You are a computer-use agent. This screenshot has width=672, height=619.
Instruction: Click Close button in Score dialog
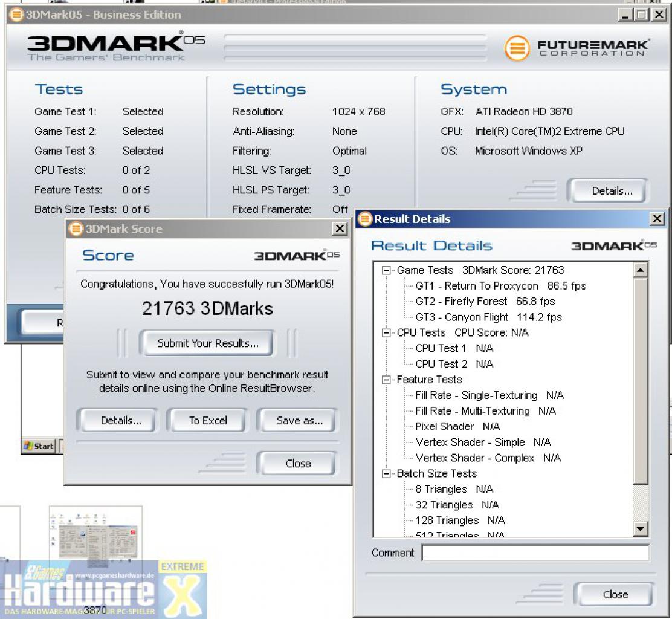click(x=298, y=464)
